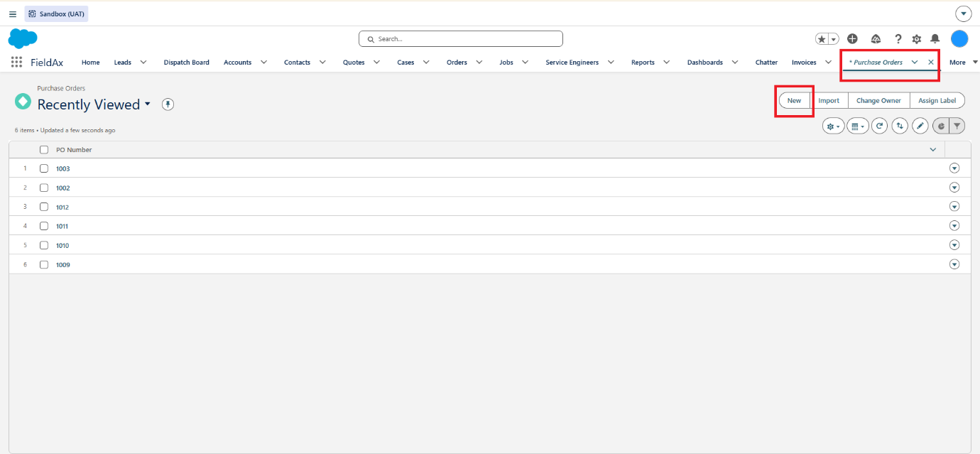Expand the Recently Viewed list view dropdown
The image size is (980, 454).
coord(148,104)
